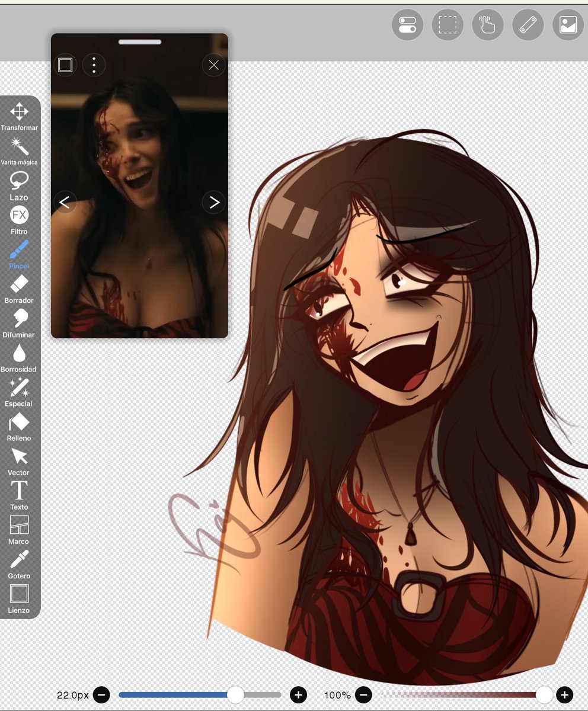This screenshot has height=711, width=588.
Task: Show the next reference image
Action: 214,203
